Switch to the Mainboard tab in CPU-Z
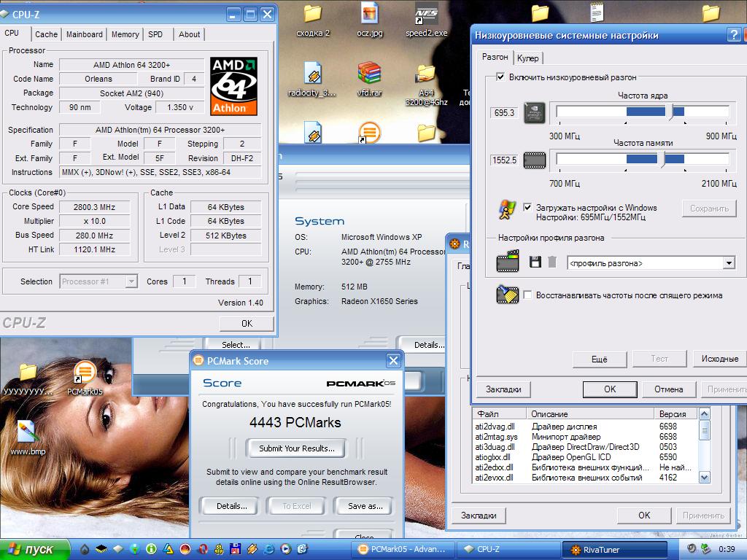747x560 pixels. (x=85, y=34)
